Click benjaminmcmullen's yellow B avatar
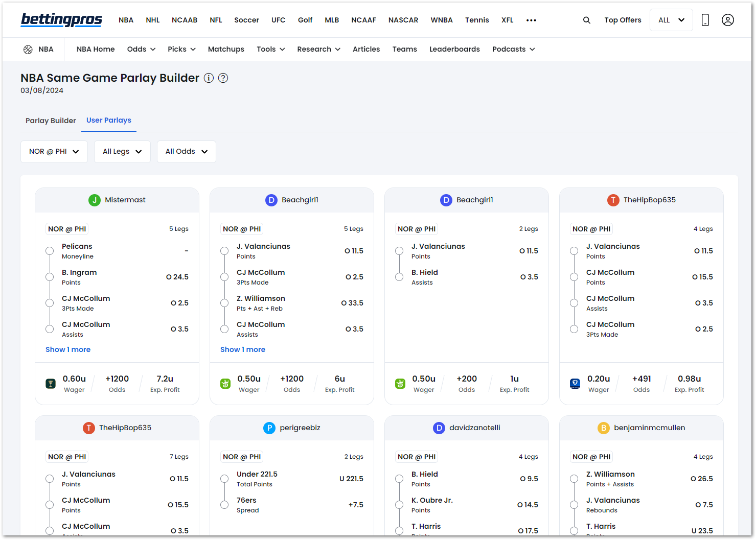Viewport: 756px width, 540px height. pos(604,428)
